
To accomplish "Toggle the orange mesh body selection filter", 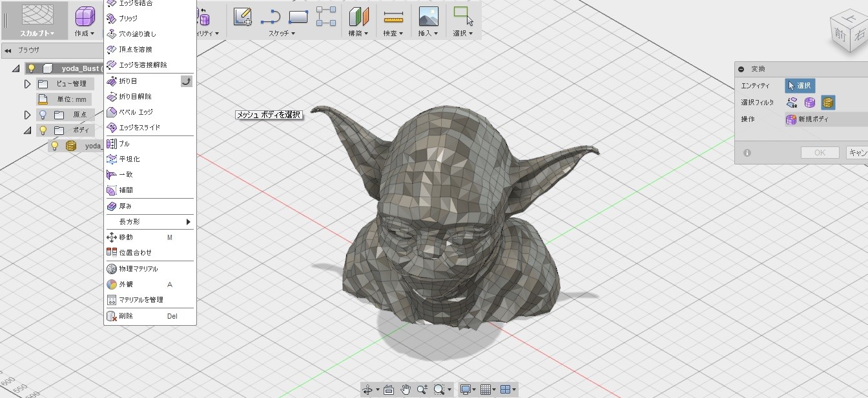I will click(x=828, y=102).
